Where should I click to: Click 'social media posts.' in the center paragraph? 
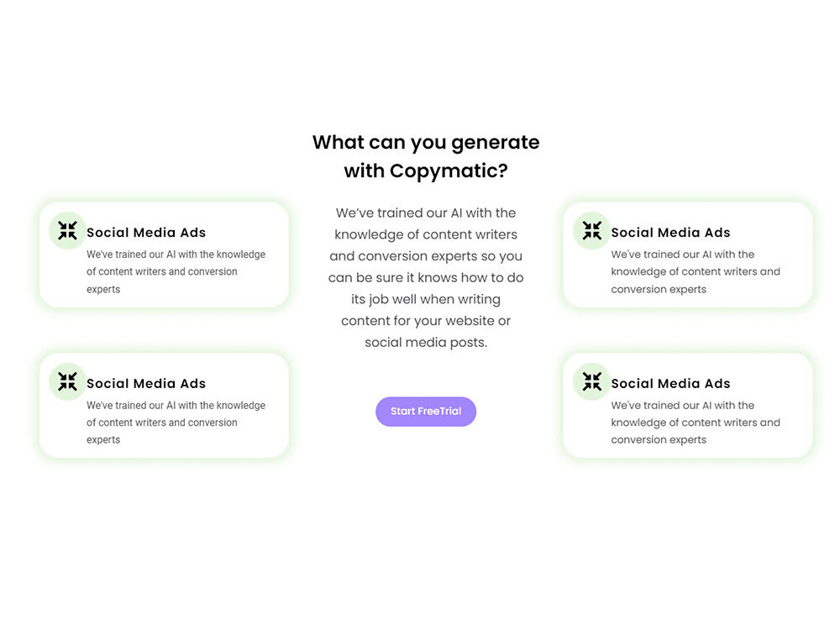coord(426,343)
